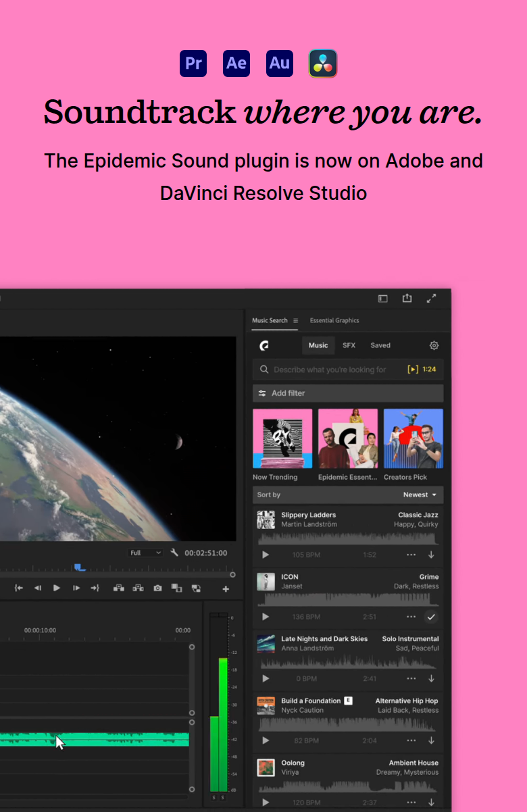Click the 'Describe what you're looking for' search field
Viewport: 527px width, 812px height.
coord(348,370)
